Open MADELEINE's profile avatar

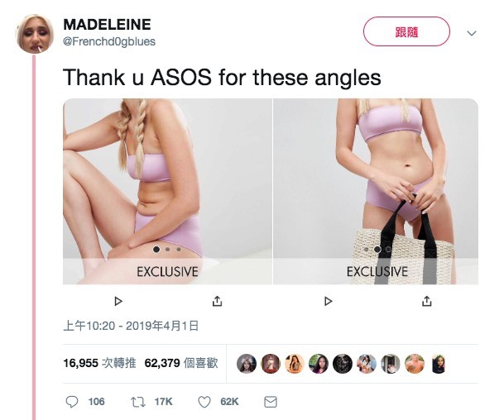(x=35, y=33)
